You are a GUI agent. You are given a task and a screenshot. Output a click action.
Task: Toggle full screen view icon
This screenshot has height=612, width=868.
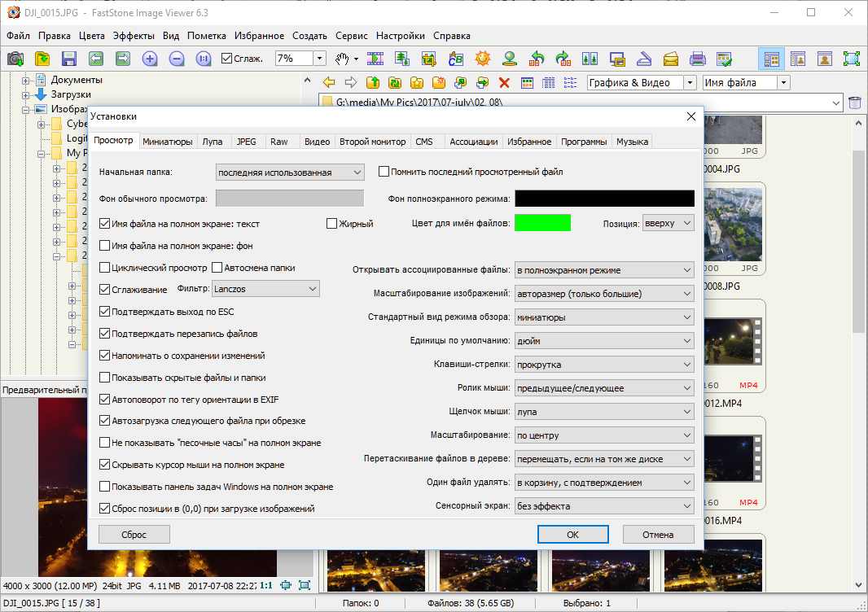coord(852,59)
